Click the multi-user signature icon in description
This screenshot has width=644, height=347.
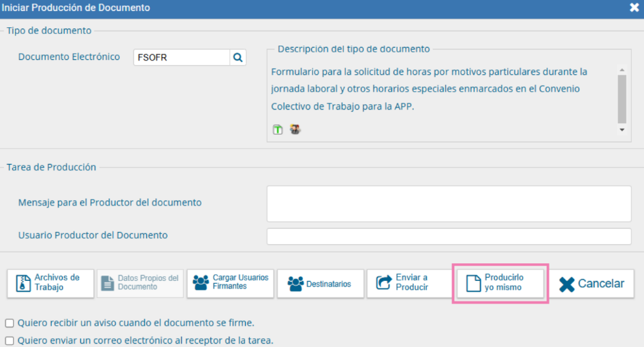click(x=295, y=129)
